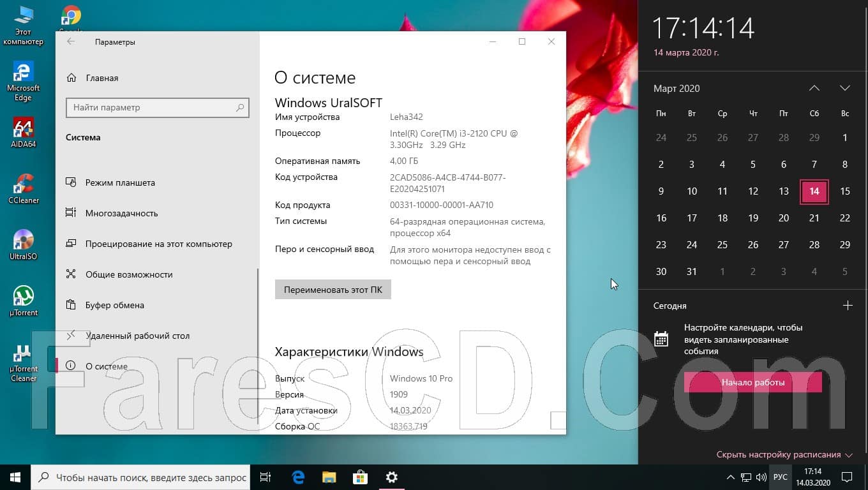Click the search magnifier in "Найти параметр"

pos(240,108)
